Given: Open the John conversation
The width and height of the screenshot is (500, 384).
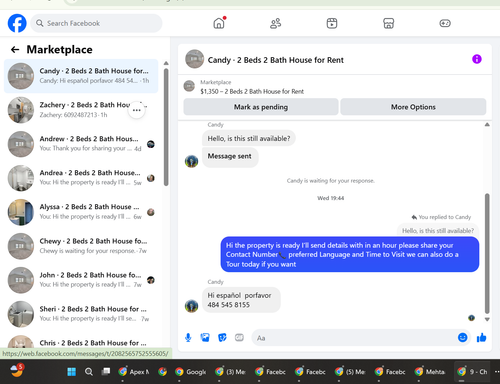Looking at the screenshot, I should (81, 280).
